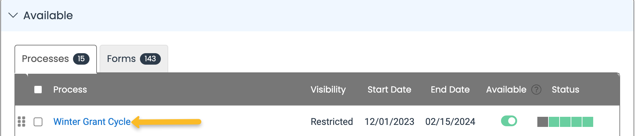Image resolution: width=644 pixels, height=136 pixels.
Task: Tick the select-all checkbox in table header
Action: (38, 90)
